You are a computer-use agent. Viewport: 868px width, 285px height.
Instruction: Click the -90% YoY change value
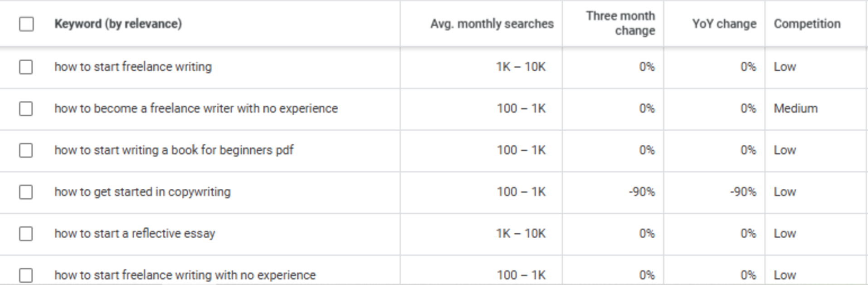(x=743, y=192)
